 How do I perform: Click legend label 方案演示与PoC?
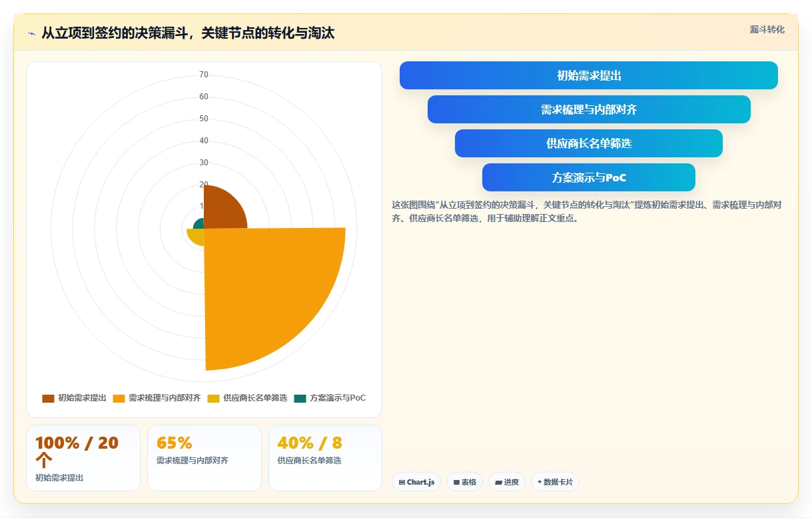tap(338, 398)
